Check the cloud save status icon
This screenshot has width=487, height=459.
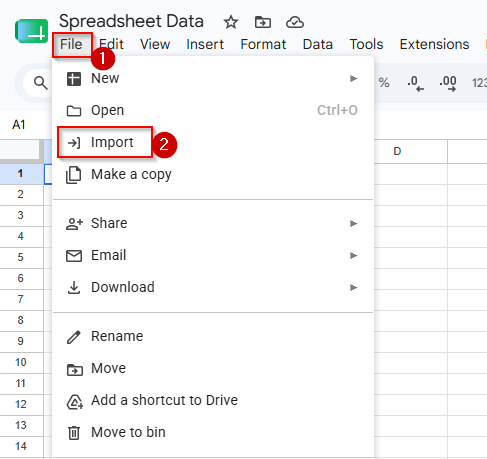[x=295, y=22]
